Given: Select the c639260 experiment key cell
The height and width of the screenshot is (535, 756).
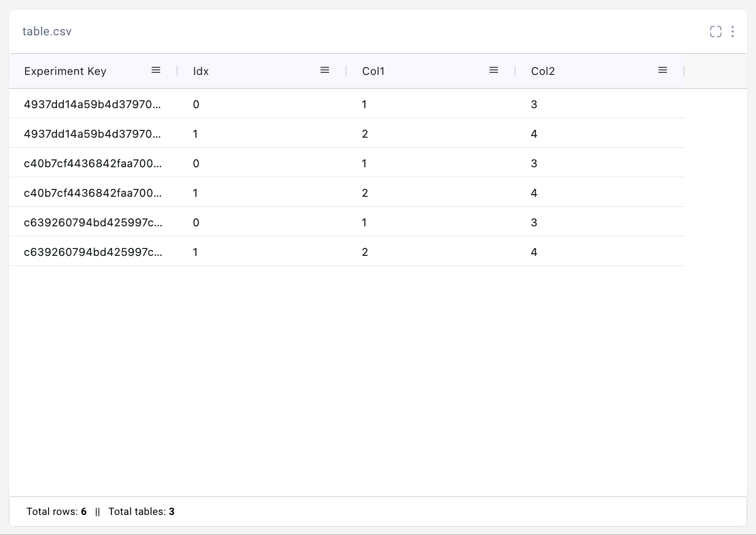Looking at the screenshot, I should pos(93,222).
